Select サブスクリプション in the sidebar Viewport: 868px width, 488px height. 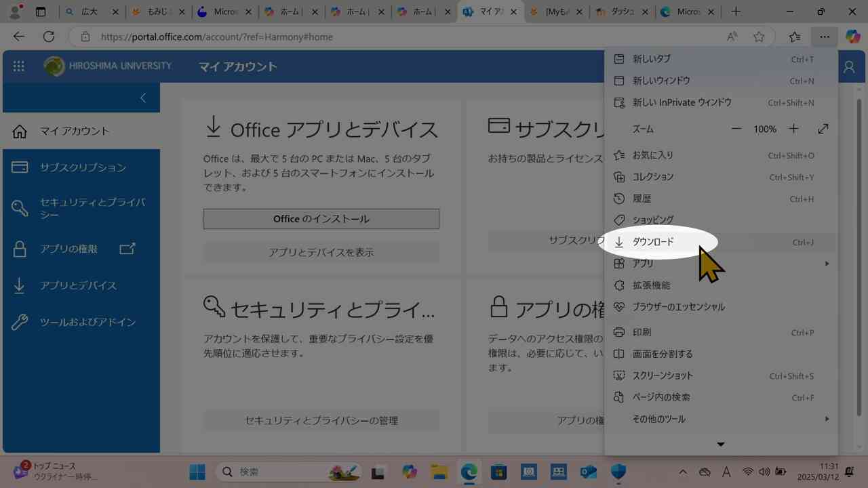pyautogui.click(x=81, y=167)
